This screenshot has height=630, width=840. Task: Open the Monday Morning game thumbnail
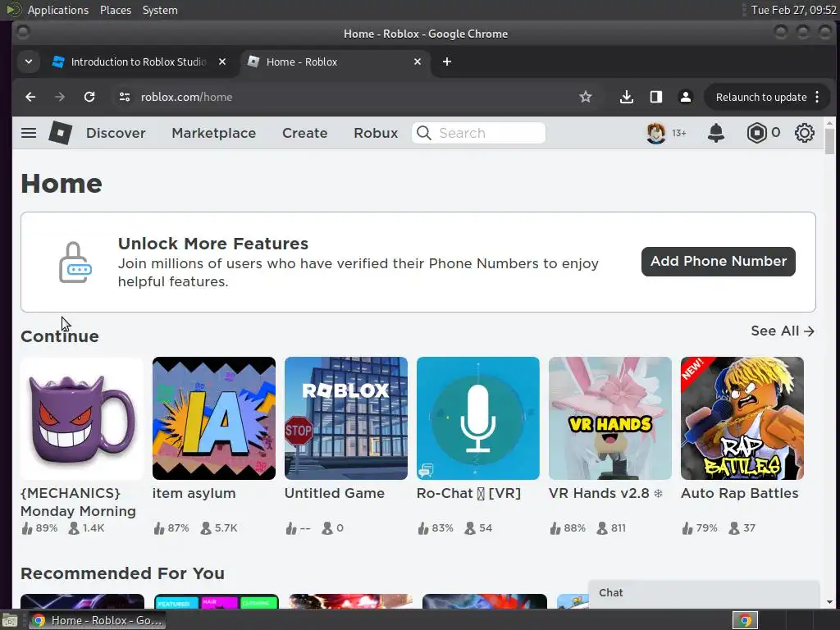pos(82,418)
